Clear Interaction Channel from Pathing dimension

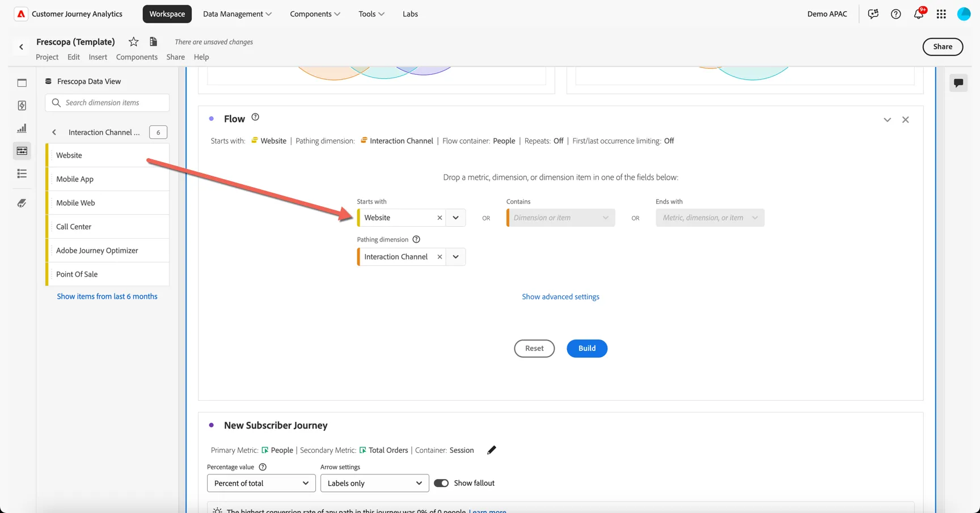pyautogui.click(x=440, y=257)
